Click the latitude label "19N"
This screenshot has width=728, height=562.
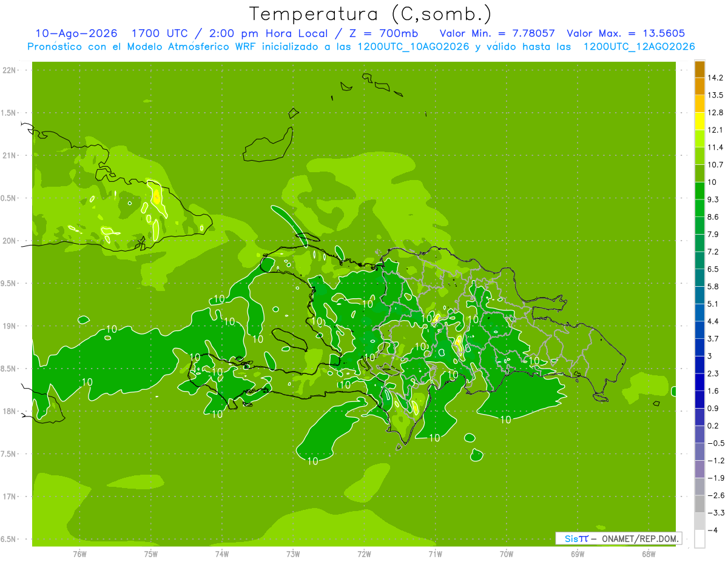[x=9, y=326]
